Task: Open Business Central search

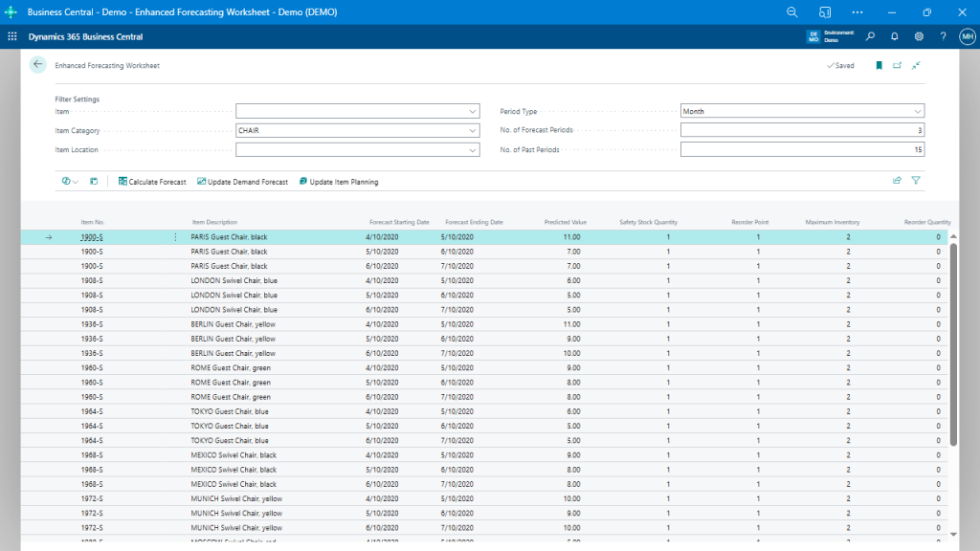Action: [x=870, y=35]
